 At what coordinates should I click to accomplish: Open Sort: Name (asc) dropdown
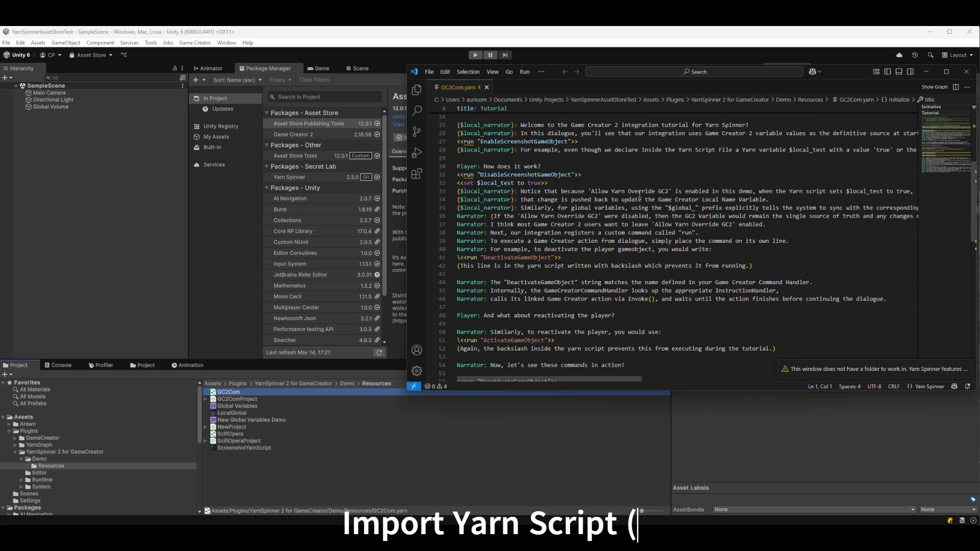[237, 80]
